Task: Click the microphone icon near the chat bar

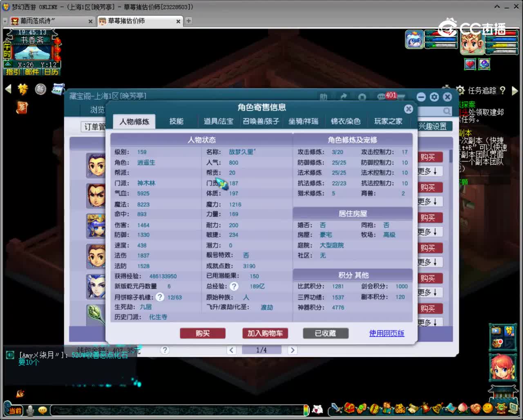Action: pos(31,410)
